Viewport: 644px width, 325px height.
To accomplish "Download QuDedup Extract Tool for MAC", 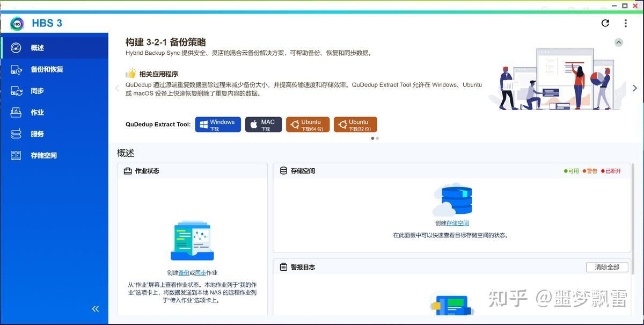I will pos(264,125).
